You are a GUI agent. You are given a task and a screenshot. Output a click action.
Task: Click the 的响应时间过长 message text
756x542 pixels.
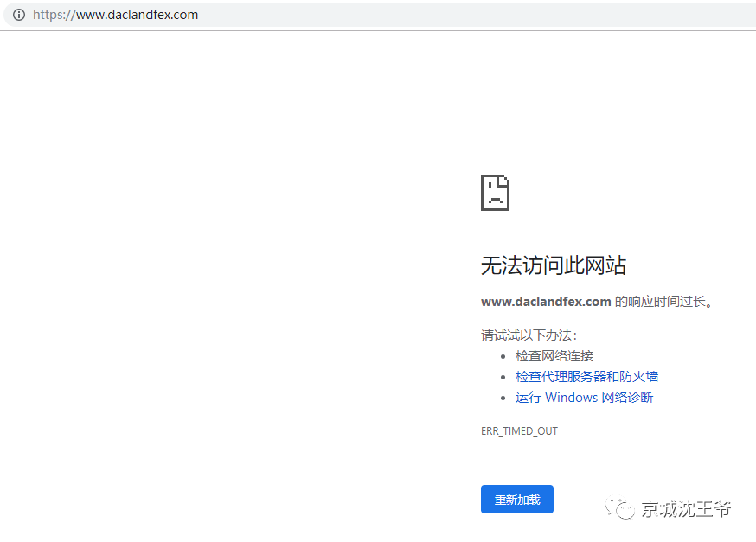pyautogui.click(x=664, y=303)
